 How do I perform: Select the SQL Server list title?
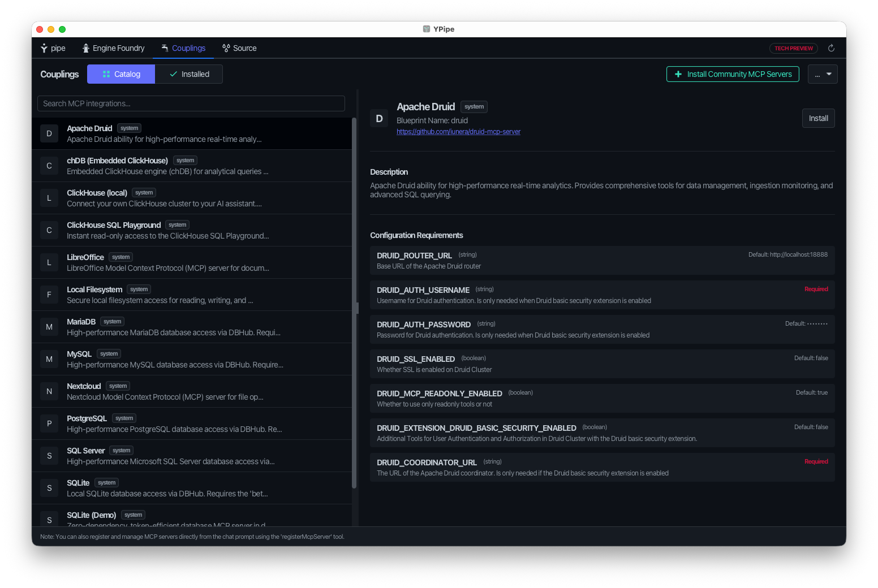point(86,451)
